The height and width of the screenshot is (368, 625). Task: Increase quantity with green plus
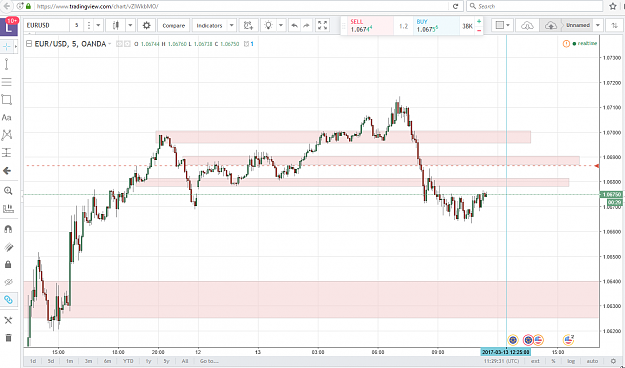click(x=479, y=22)
